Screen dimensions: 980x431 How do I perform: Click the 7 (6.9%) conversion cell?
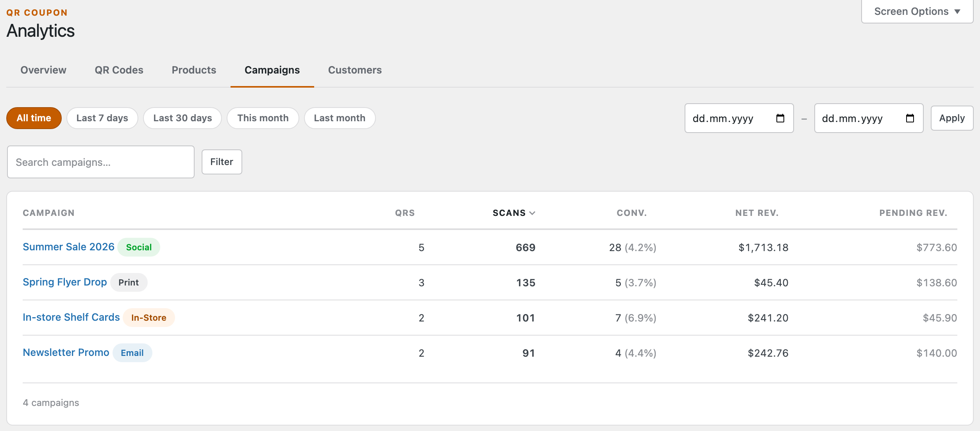coord(636,318)
